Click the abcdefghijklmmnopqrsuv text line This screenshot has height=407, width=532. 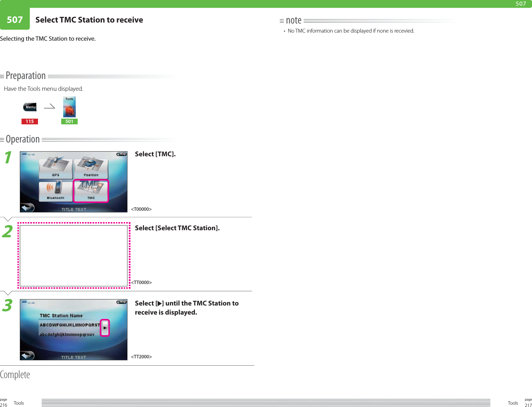coord(67,334)
